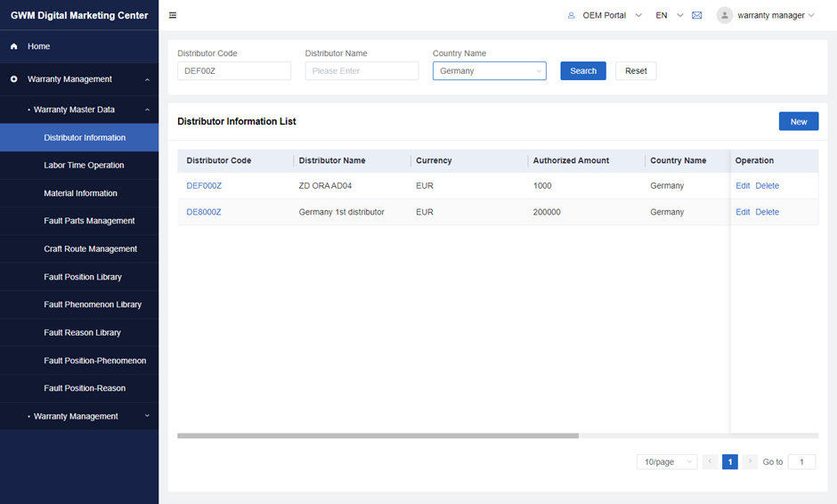Open the mail envelope icon

696,15
